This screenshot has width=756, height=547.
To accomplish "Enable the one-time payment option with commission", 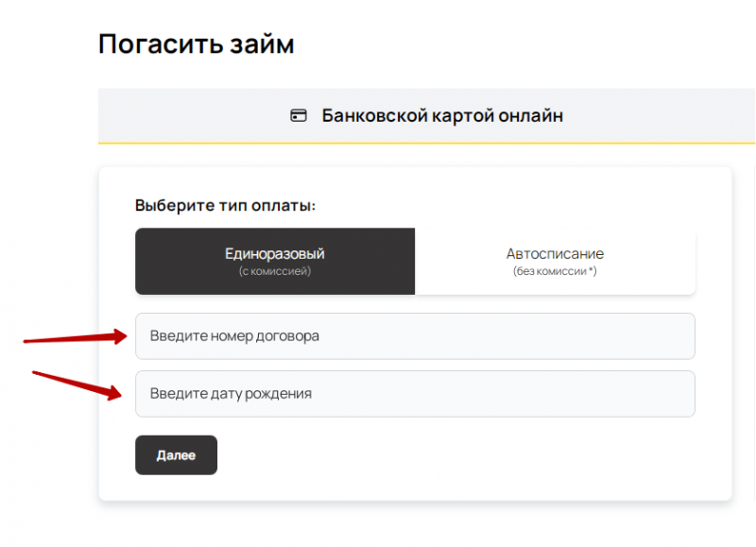I will coord(275,261).
